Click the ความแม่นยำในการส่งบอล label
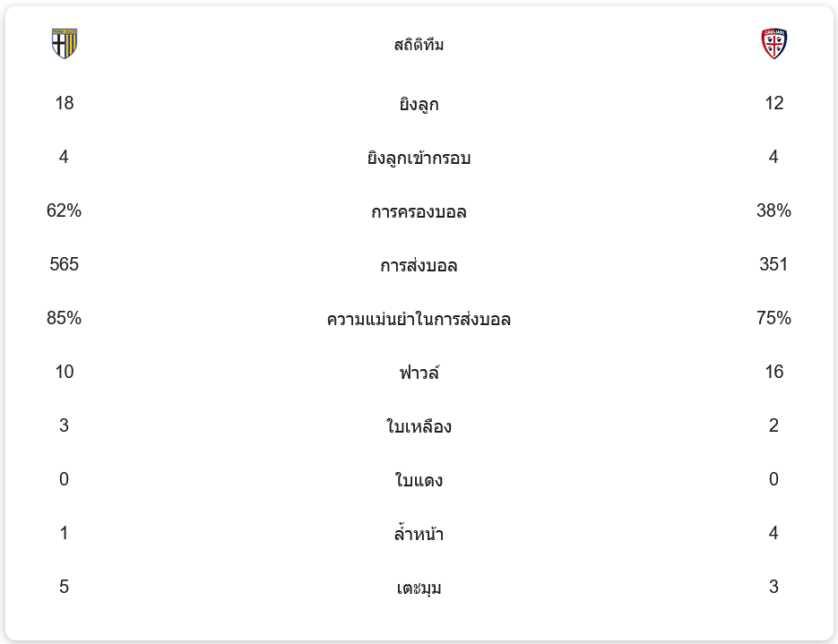 (419, 319)
